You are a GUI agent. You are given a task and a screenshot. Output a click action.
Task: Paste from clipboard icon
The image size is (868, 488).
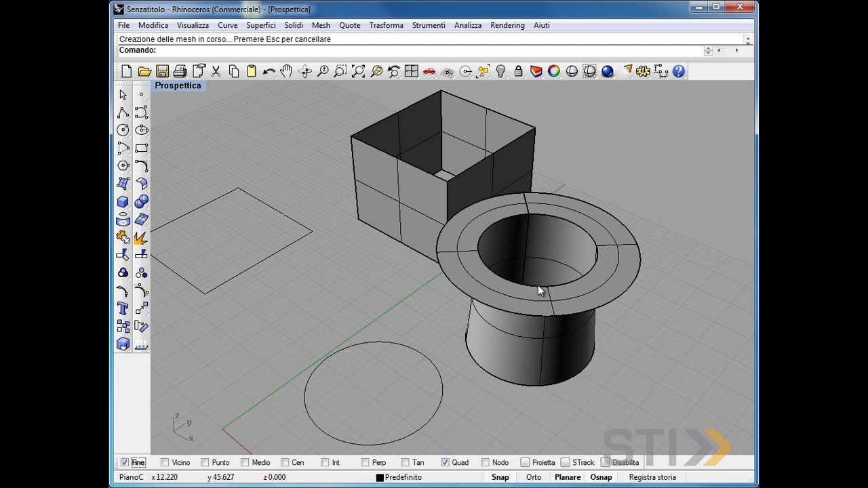tap(251, 71)
